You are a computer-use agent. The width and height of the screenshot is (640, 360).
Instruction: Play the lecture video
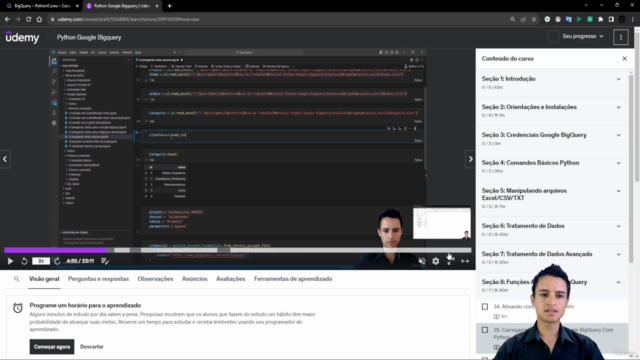(10, 261)
